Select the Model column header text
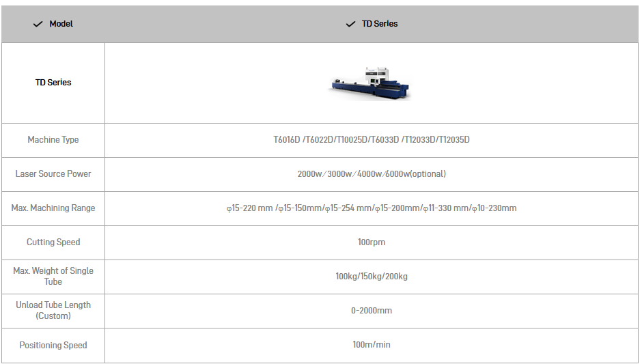Screen dimensions: 642x364 point(61,24)
